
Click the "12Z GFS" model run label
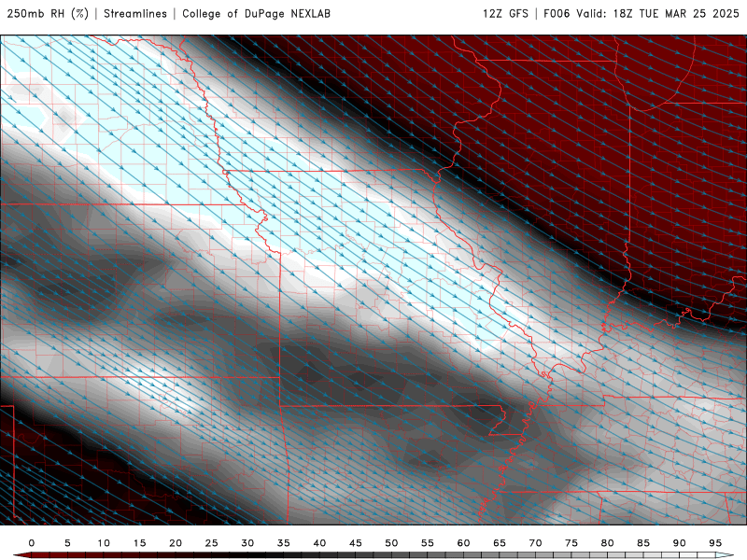tap(505, 14)
